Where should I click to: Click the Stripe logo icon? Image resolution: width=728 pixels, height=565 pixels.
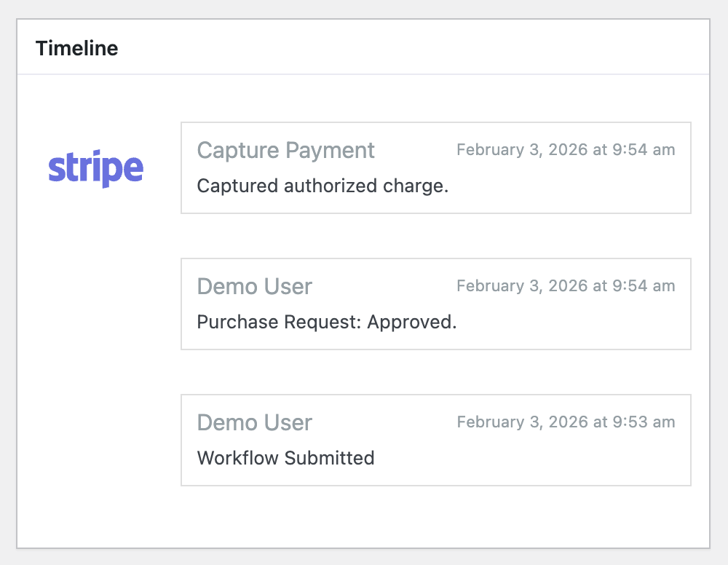95,169
